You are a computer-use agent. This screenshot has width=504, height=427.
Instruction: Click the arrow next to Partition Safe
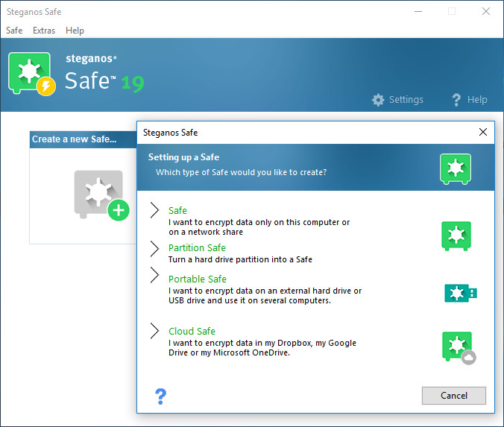pos(154,249)
